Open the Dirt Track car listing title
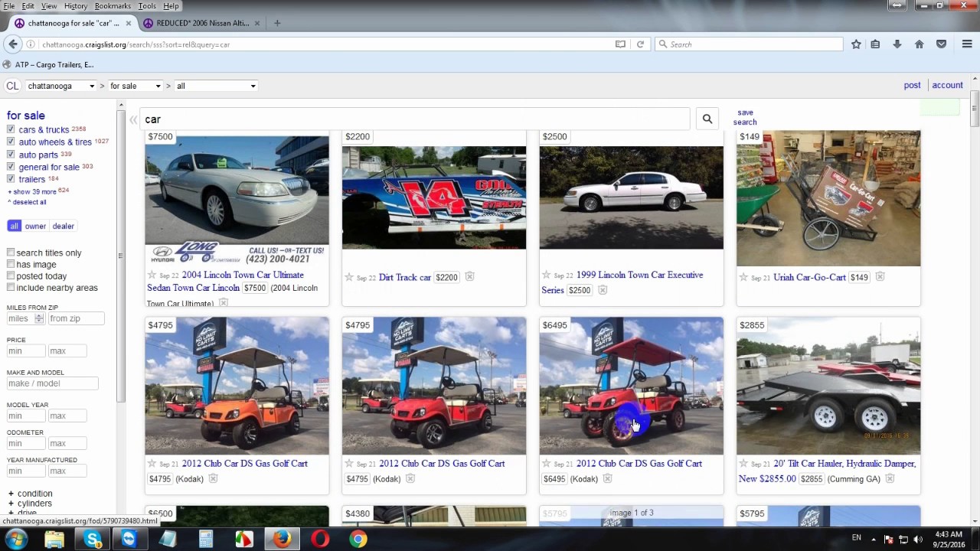The image size is (980, 551). pyautogui.click(x=405, y=277)
